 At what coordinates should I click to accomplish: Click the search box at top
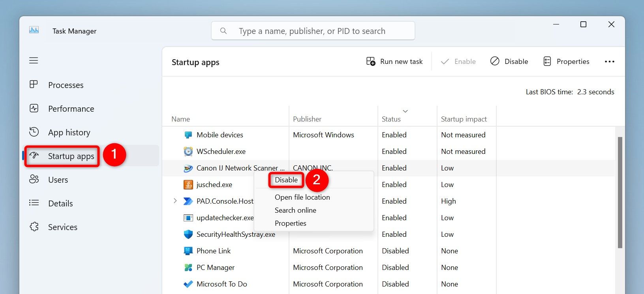coord(313,31)
